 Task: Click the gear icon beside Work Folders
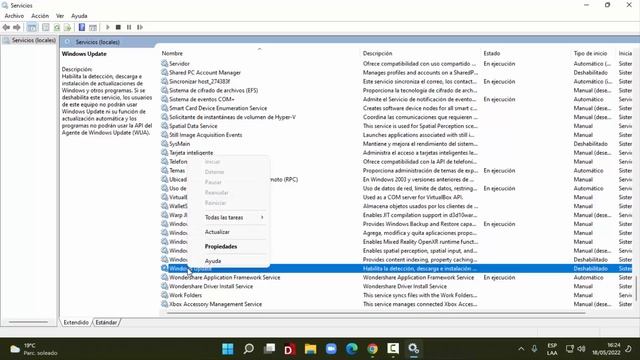[164, 295]
